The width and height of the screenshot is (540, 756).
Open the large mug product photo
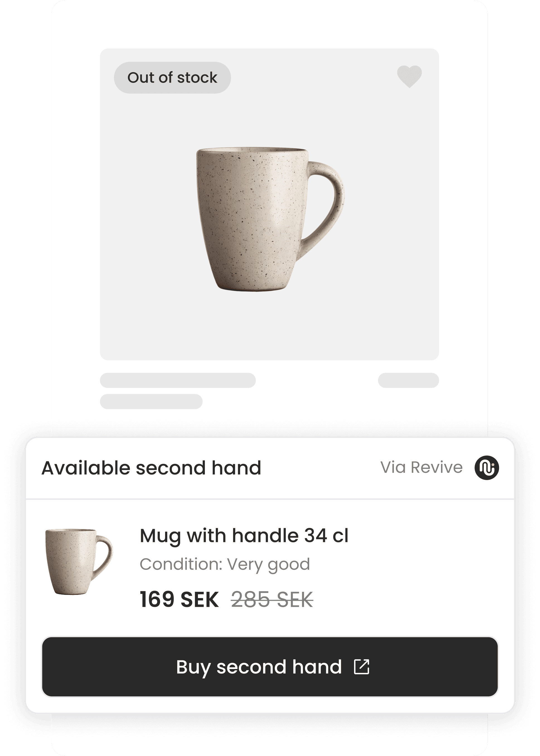click(270, 219)
